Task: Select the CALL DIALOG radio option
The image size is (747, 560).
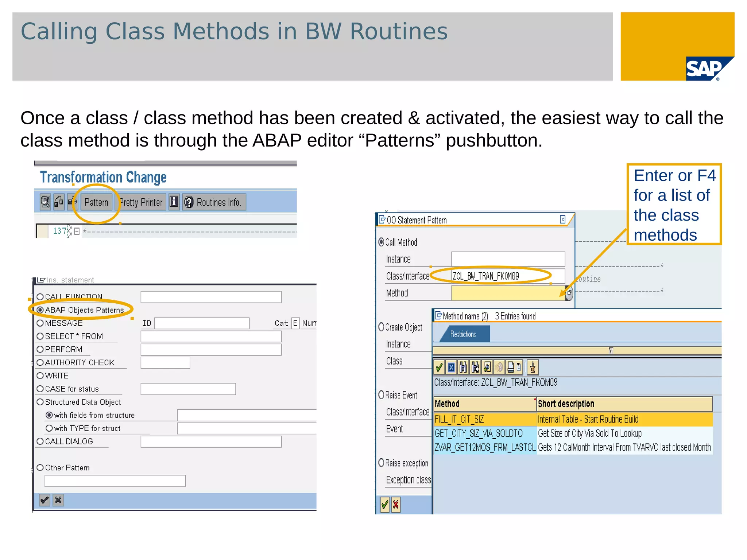Action: pyautogui.click(x=40, y=441)
